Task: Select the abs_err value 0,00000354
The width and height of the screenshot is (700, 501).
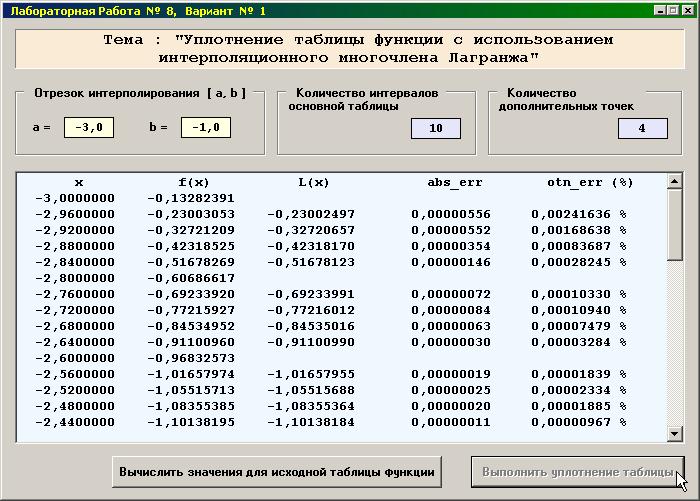Action: pyautogui.click(x=451, y=246)
